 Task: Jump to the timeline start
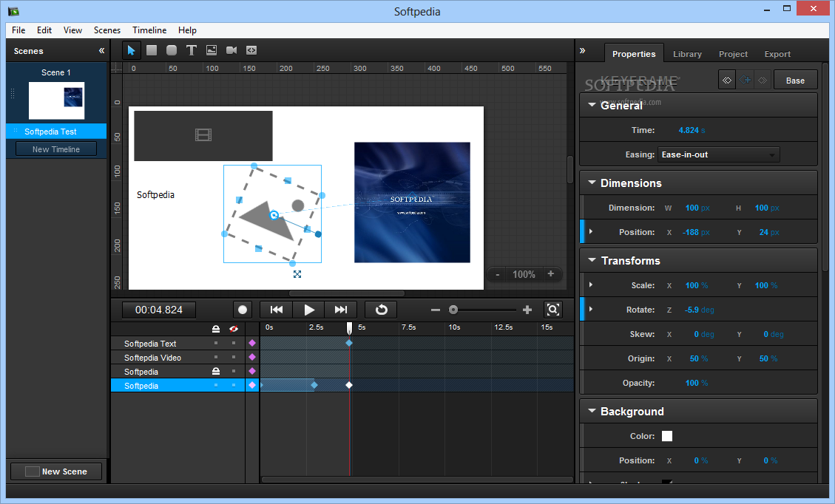coord(277,310)
